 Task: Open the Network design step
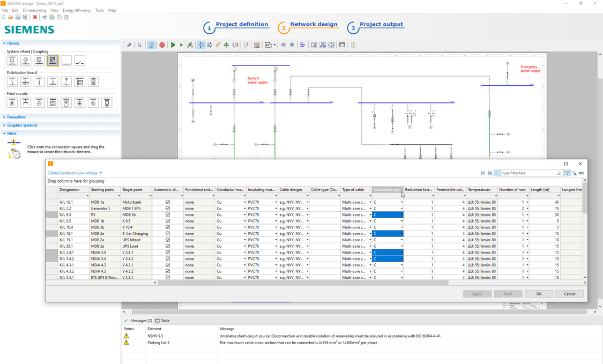314,24
